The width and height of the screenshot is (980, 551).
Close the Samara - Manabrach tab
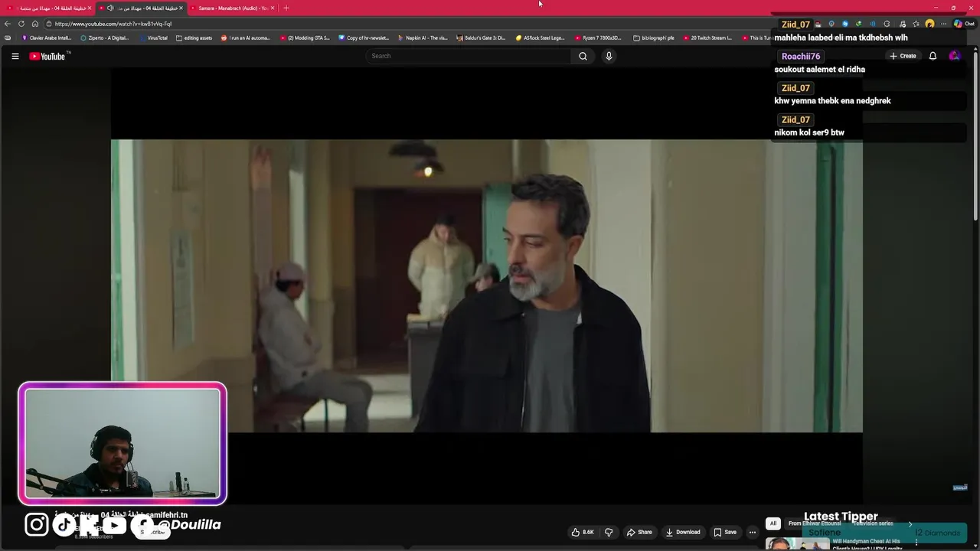[x=273, y=8]
